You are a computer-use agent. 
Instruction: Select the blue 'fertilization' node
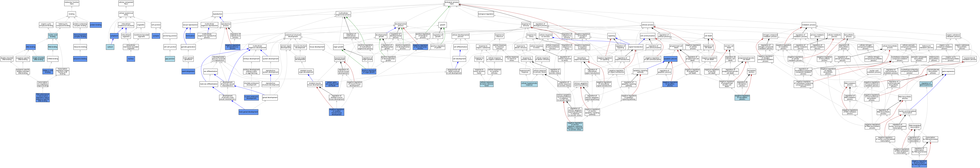pos(190,36)
